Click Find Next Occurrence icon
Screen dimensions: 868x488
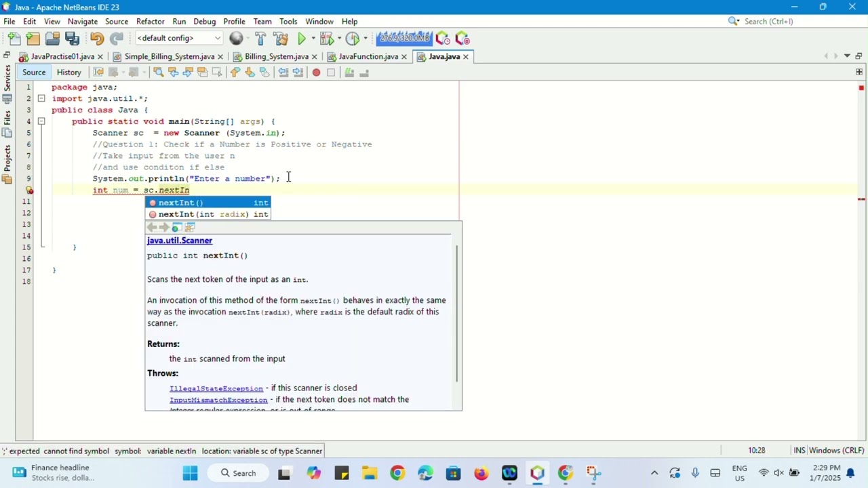tap(188, 73)
